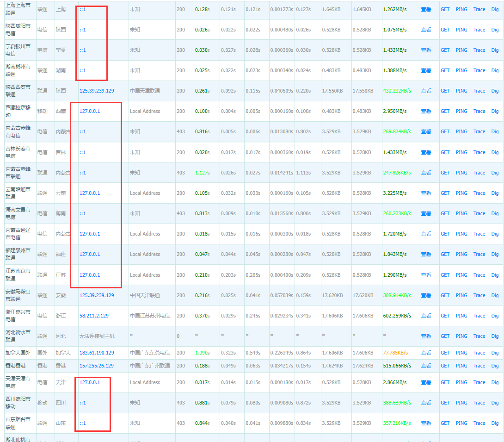504x442 pixels.
Task: Click PING in 海南文昌市电信 row
Action: (461, 213)
